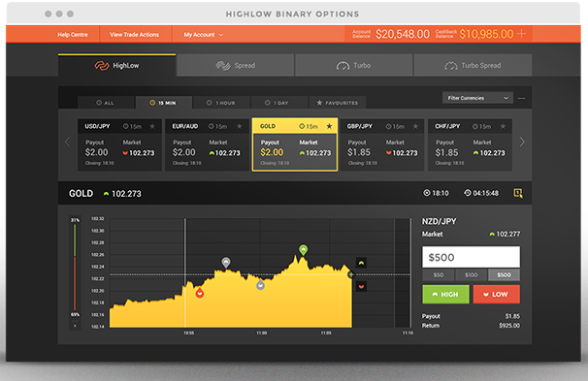Open View Trade Actions

[134, 35]
